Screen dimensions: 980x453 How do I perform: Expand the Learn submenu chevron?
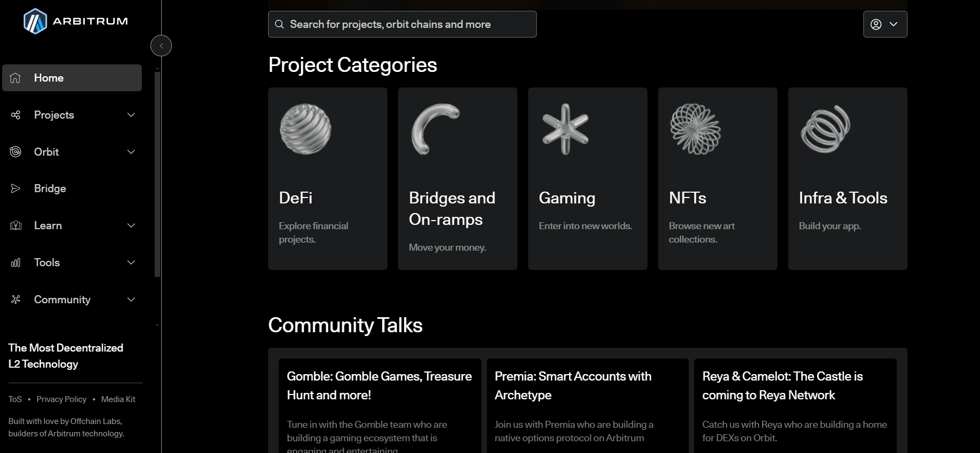[x=131, y=225]
